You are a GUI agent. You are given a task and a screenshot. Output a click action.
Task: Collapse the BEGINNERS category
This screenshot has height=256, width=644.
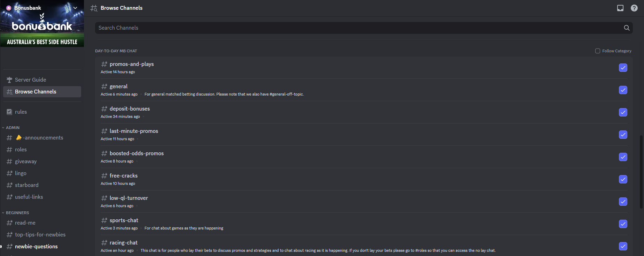(16, 212)
